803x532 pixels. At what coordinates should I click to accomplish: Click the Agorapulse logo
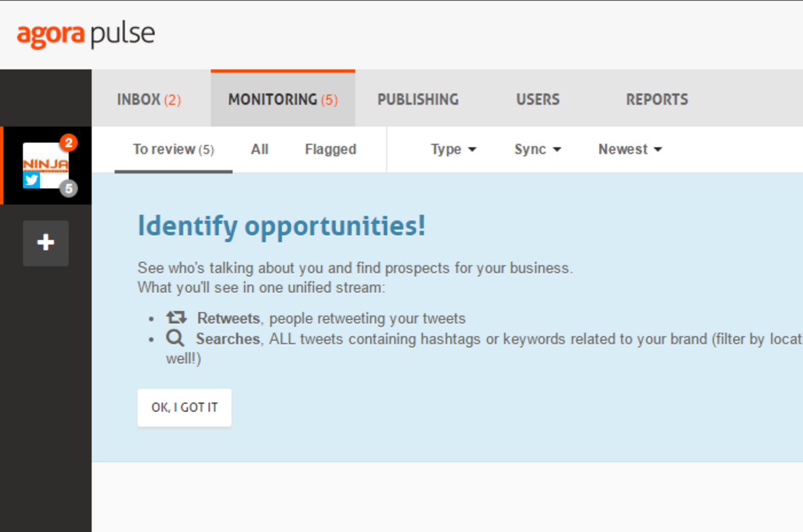[x=86, y=34]
